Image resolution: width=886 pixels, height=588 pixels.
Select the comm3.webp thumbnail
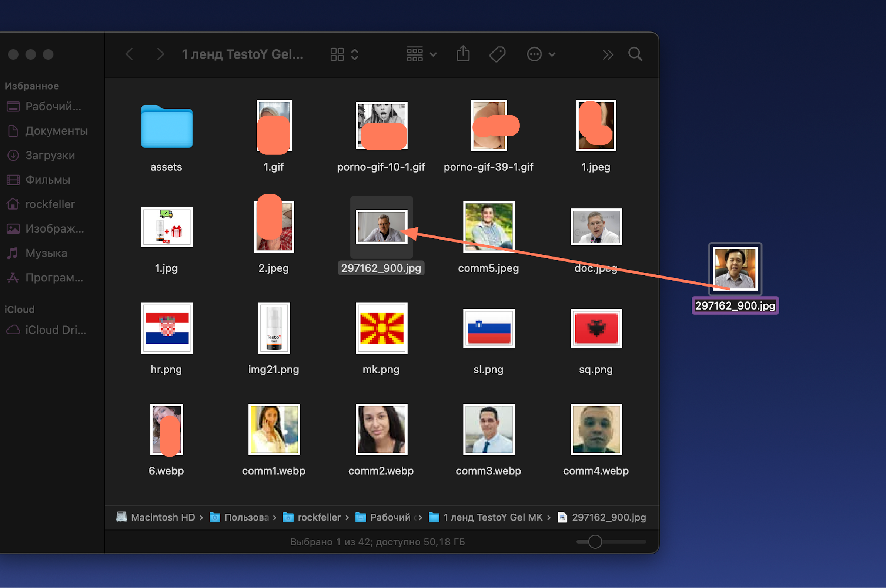point(489,430)
